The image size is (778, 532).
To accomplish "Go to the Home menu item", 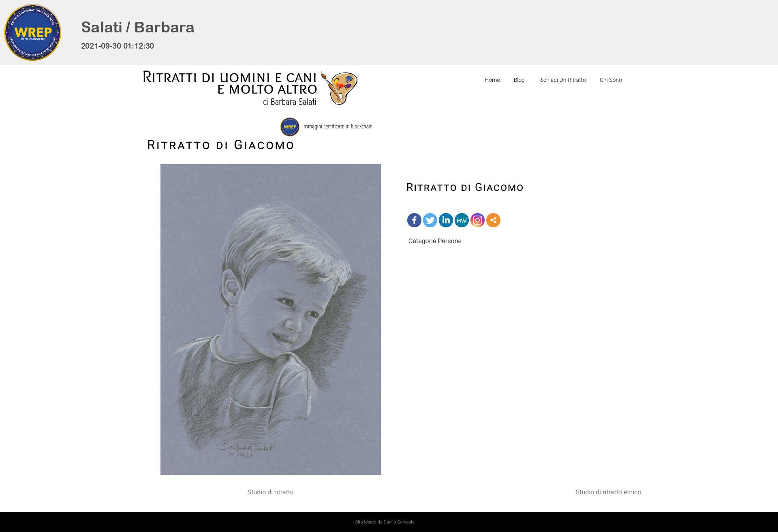I will tap(492, 80).
